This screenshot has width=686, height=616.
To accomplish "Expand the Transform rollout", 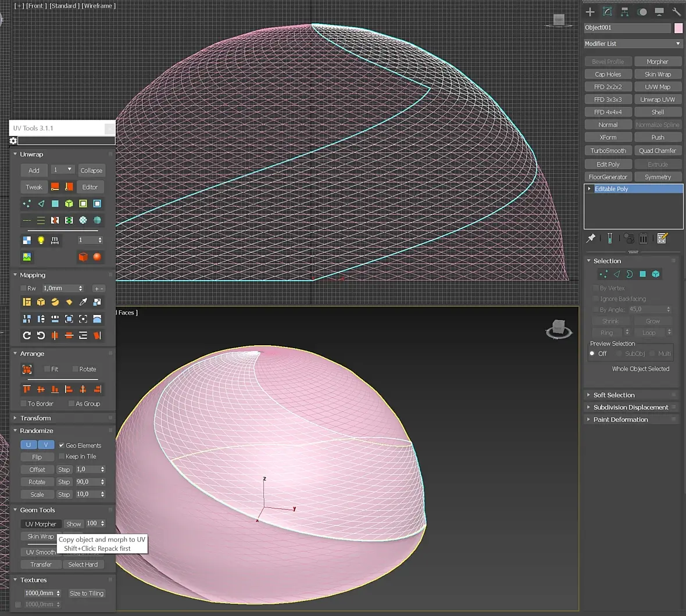I will click(x=35, y=418).
